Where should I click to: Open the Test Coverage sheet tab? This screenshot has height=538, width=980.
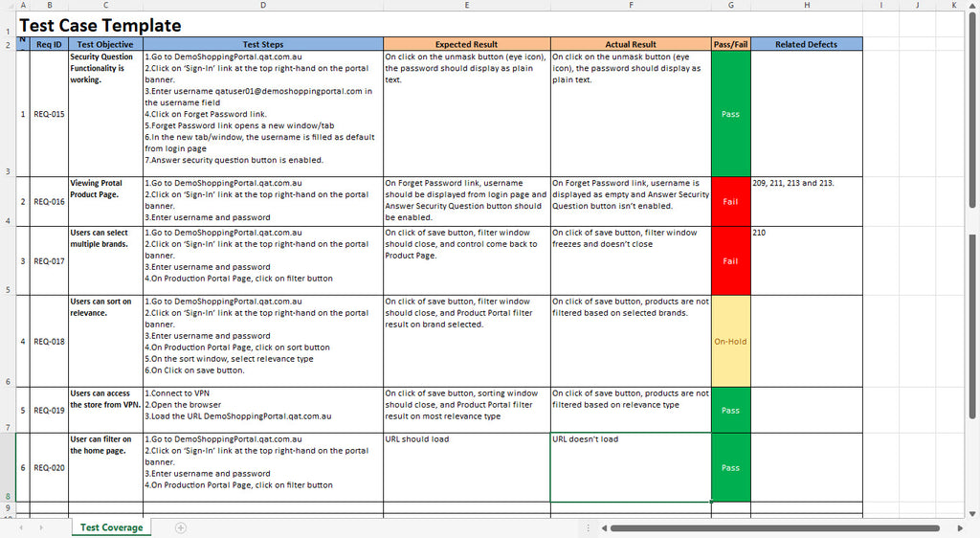click(111, 527)
